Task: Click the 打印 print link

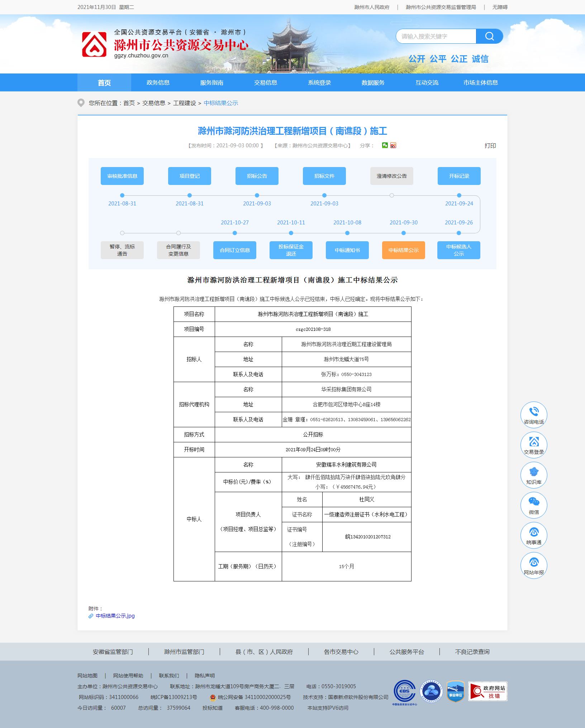Action: pos(490,146)
